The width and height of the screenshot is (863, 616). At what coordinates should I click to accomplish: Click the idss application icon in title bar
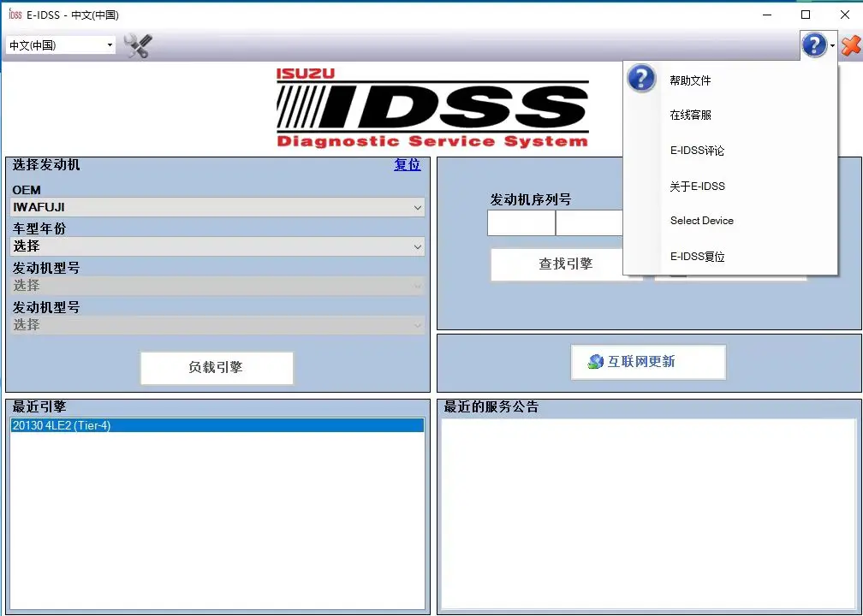[x=15, y=15]
